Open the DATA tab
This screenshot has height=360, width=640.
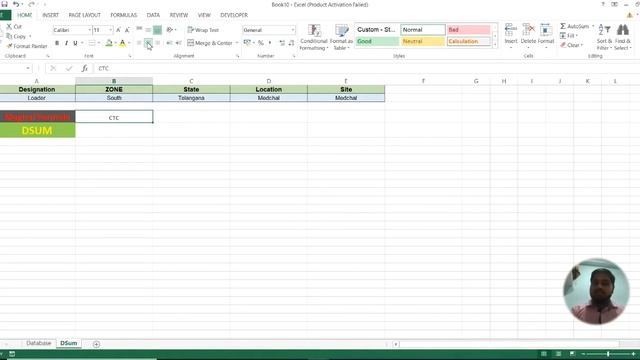click(153, 15)
